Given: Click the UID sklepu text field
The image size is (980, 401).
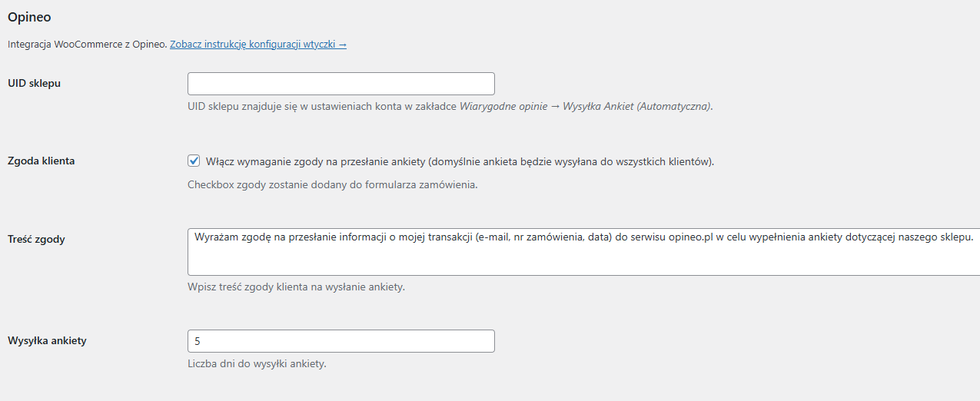Looking at the screenshot, I should pos(341,84).
